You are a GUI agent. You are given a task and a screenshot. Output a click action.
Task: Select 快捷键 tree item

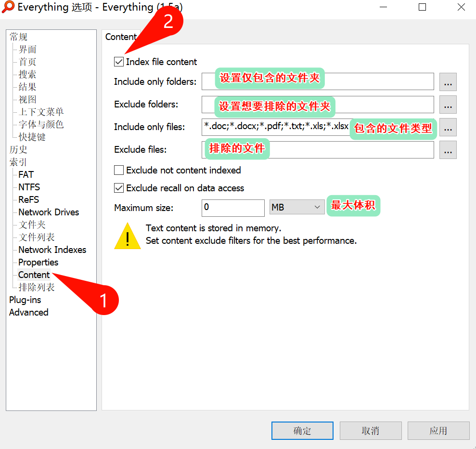[32, 137]
